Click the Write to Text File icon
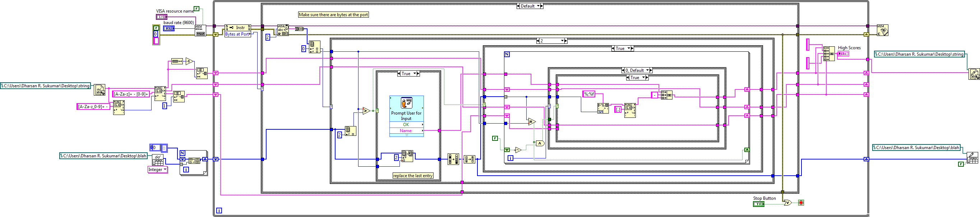 coord(974,74)
